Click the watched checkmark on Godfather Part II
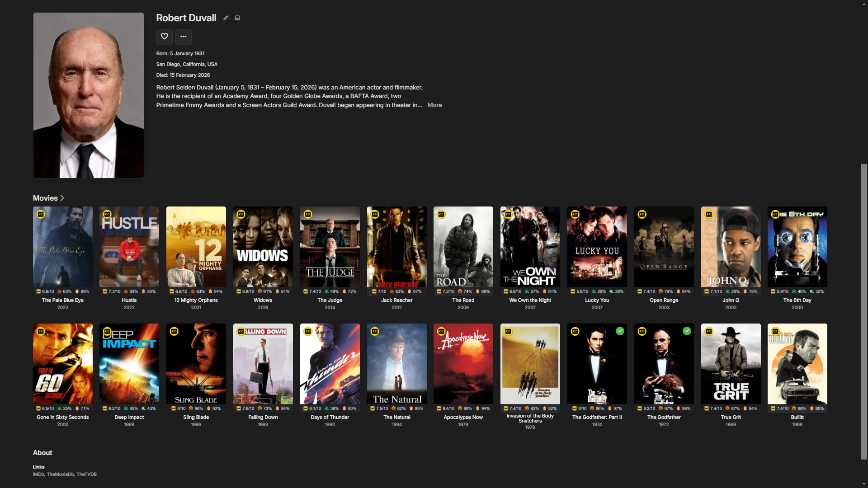868x488 pixels. coord(620,331)
